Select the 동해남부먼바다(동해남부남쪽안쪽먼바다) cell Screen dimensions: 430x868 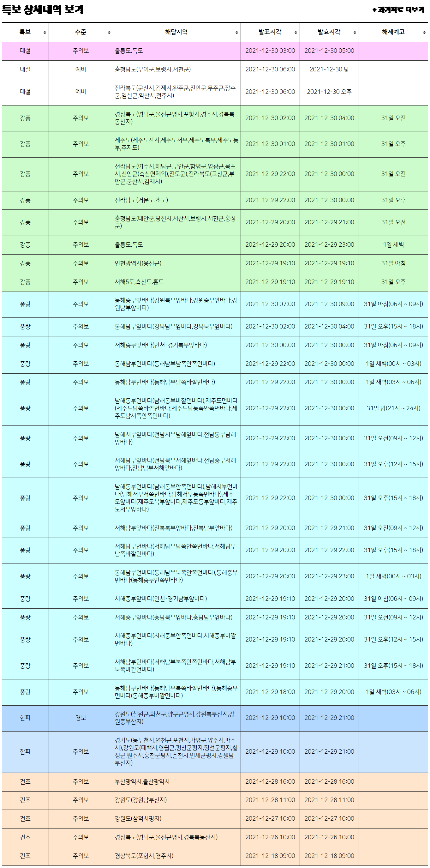coord(177,364)
